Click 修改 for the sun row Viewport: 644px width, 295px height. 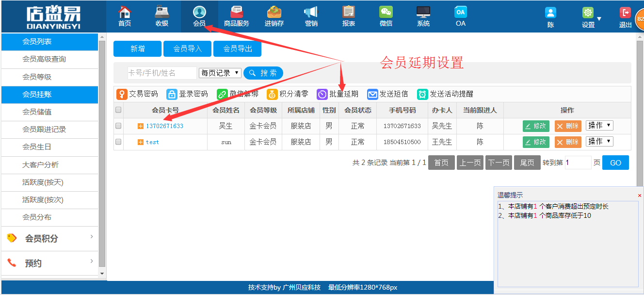pos(536,142)
